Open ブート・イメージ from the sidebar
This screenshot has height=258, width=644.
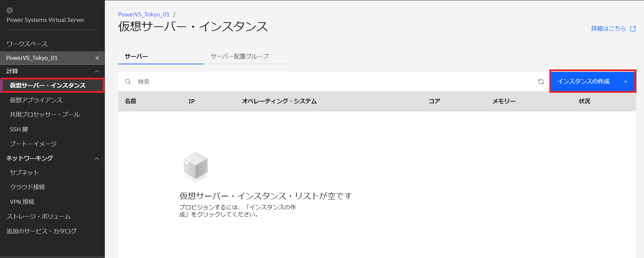[33, 144]
